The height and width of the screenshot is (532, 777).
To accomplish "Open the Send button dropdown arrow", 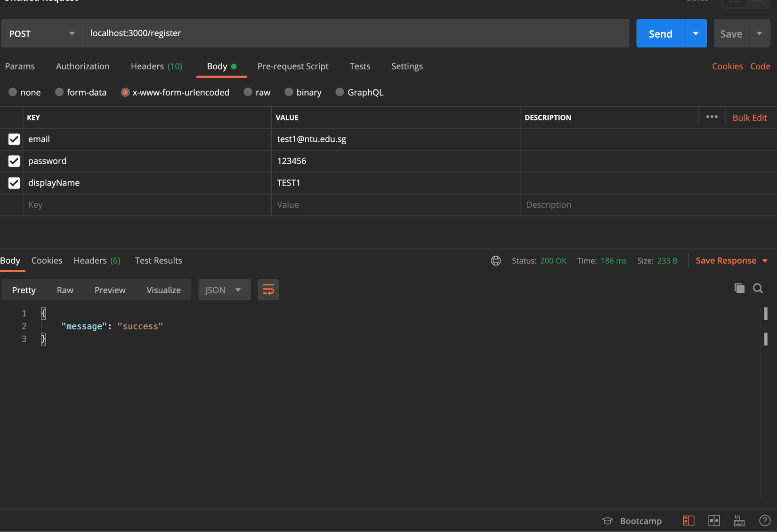I will 696,33.
